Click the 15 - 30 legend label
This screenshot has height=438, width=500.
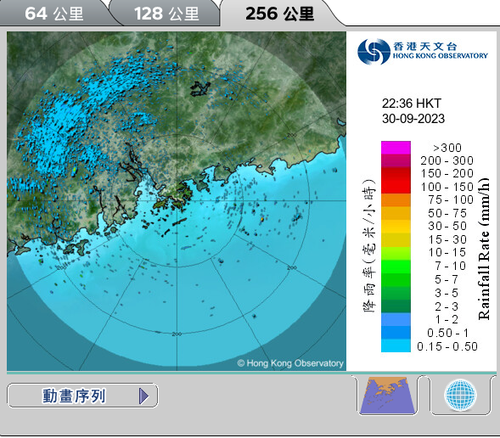447,240
